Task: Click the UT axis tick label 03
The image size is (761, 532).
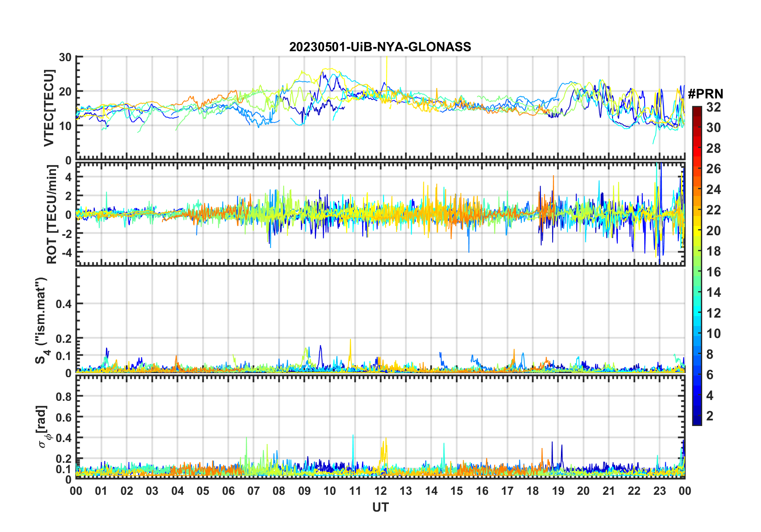Action: [x=152, y=491]
